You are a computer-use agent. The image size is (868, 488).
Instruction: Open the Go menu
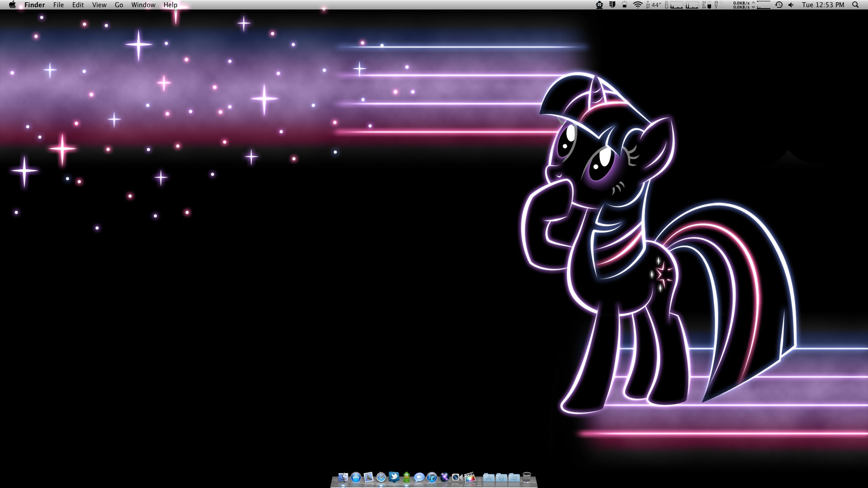[x=119, y=5]
